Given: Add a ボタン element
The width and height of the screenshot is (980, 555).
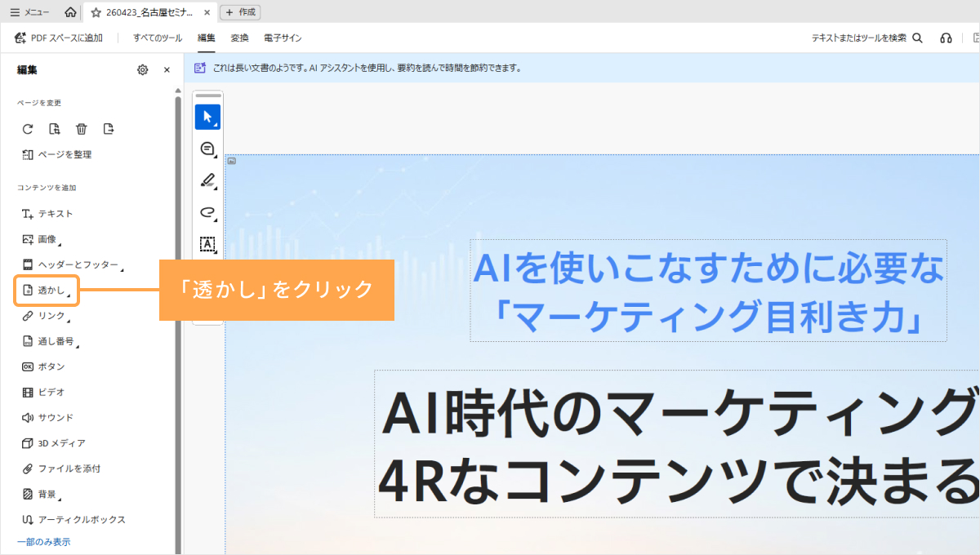Looking at the screenshot, I should point(43,366).
